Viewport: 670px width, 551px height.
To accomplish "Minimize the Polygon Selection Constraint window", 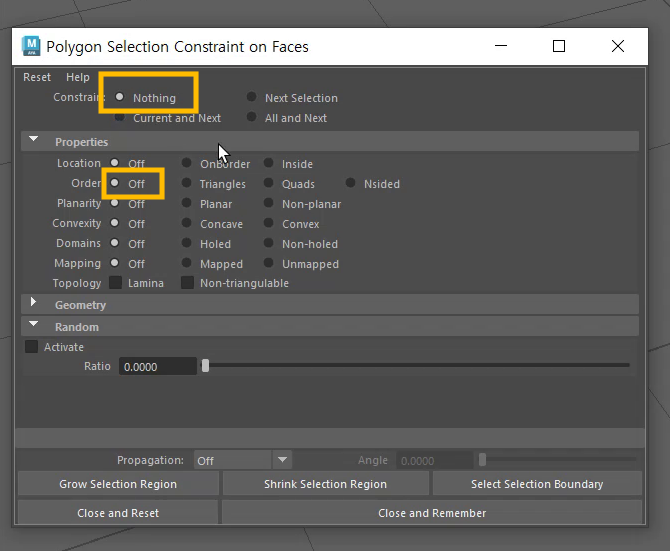I will click(501, 46).
